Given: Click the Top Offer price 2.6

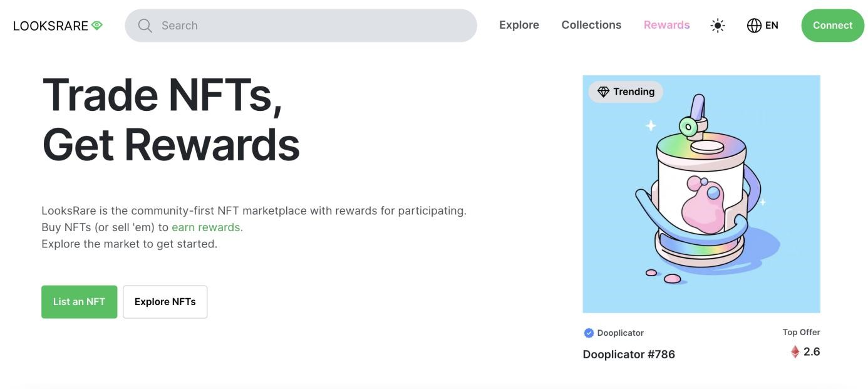Looking at the screenshot, I should click(812, 352).
